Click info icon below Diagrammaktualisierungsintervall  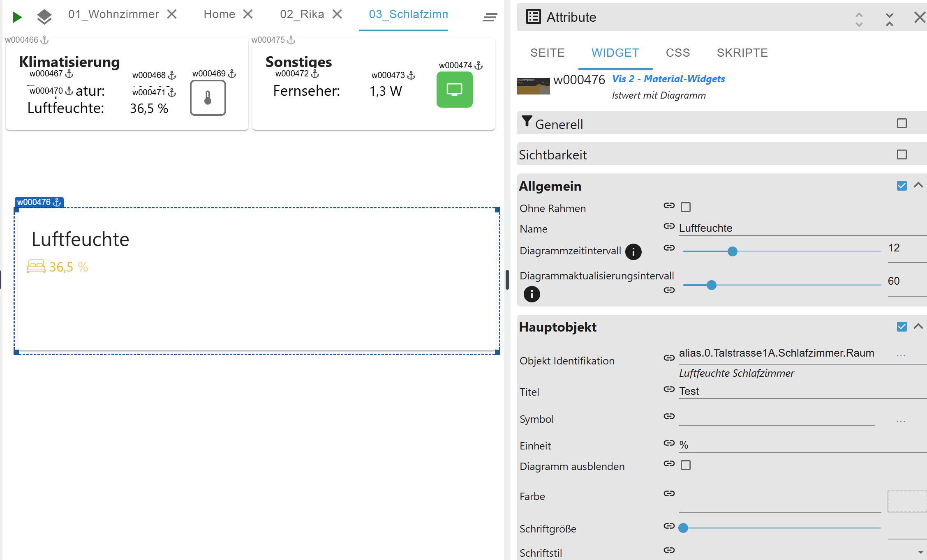pos(532,294)
